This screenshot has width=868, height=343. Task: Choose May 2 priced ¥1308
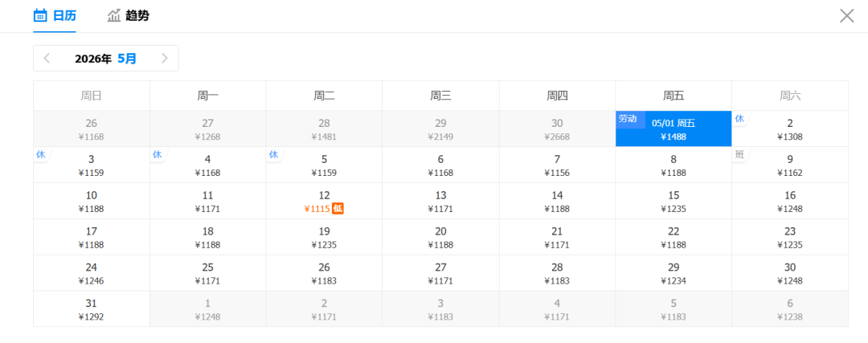tap(789, 129)
